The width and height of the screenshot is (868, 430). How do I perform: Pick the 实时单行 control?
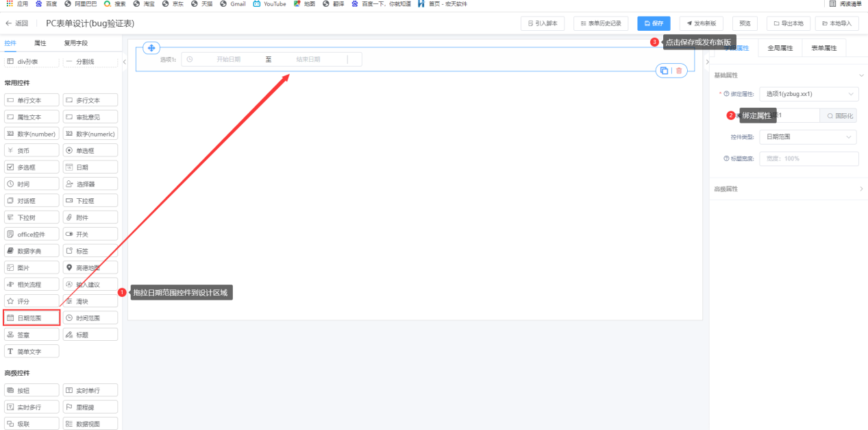pyautogui.click(x=90, y=391)
